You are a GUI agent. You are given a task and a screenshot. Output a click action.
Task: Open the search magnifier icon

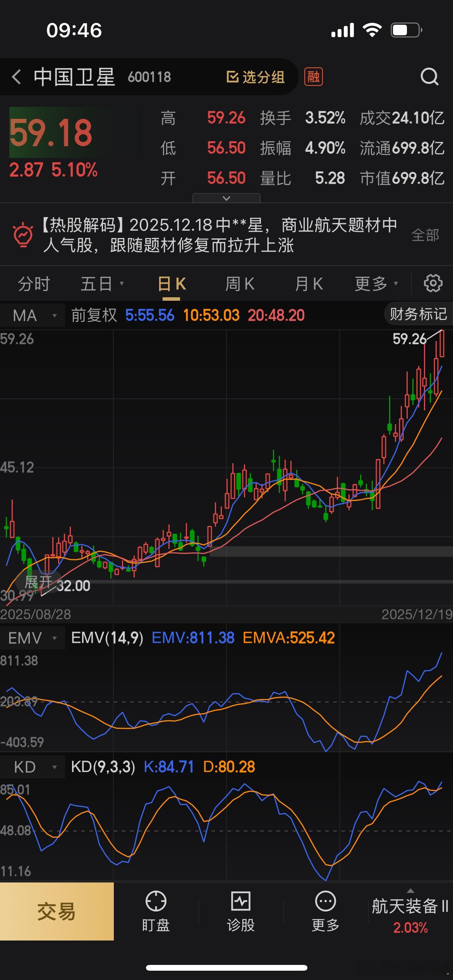[430, 77]
